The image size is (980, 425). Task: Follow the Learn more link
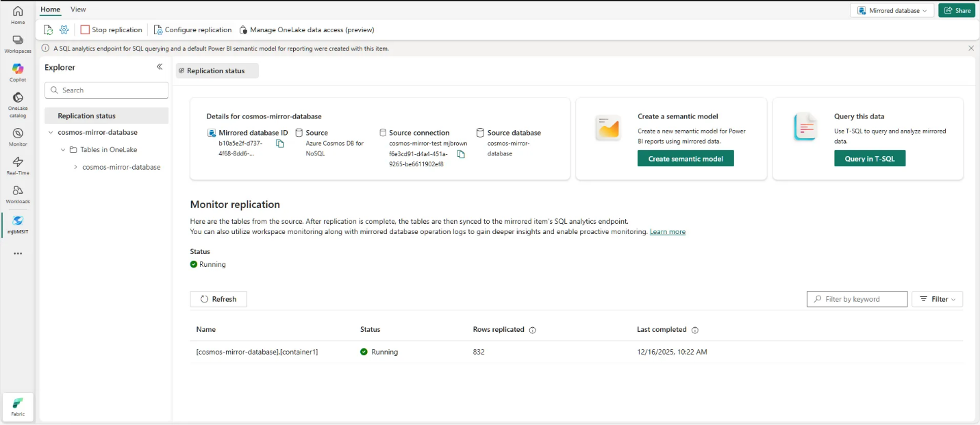[667, 232]
